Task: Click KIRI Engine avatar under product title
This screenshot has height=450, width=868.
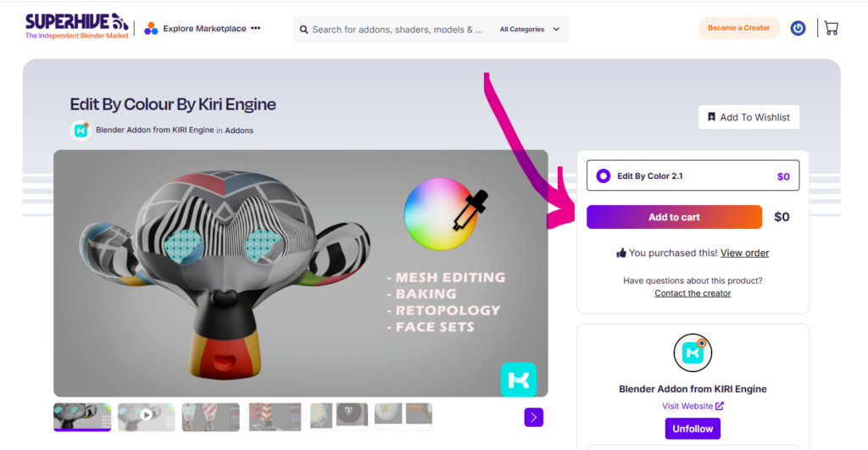Action: pos(81,131)
